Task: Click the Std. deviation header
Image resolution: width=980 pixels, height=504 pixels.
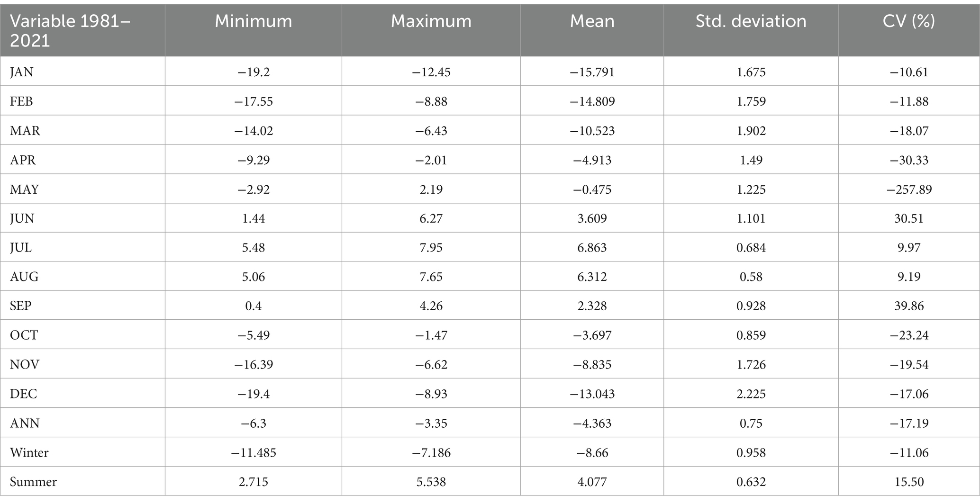Action: [x=751, y=21]
